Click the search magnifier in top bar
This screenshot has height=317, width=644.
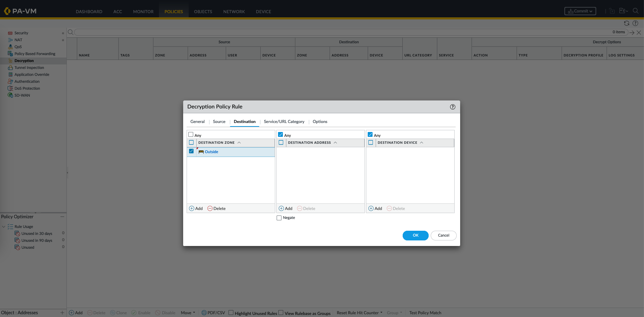[635, 11]
